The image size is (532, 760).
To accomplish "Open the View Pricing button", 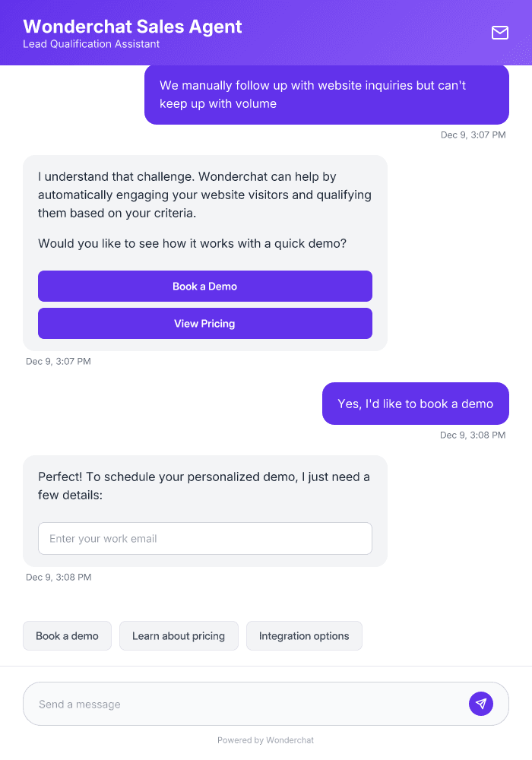I will point(204,323).
